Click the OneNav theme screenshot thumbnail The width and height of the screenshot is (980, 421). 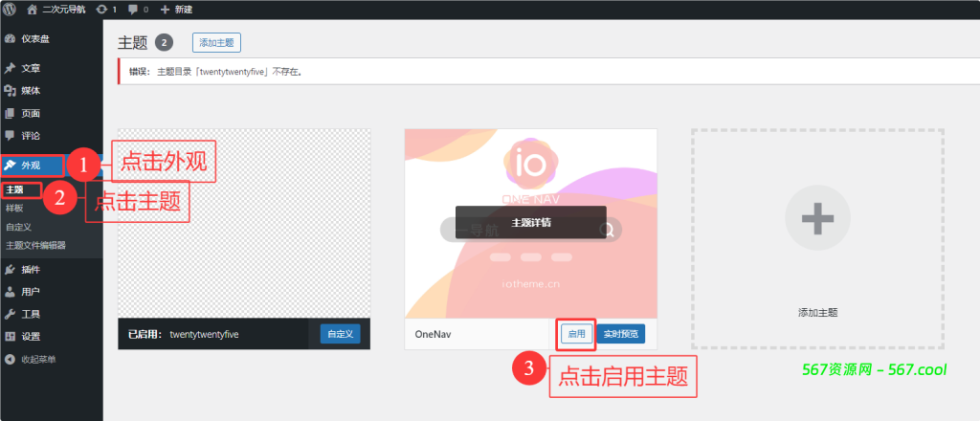tap(530, 224)
